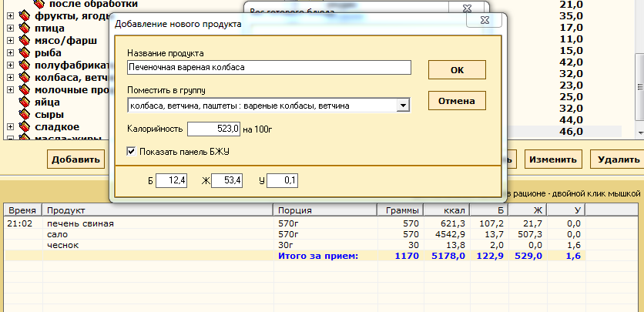Image resolution: width=644 pixels, height=312 pixels.
Task: Expand the 'птица' tree node
Action: [x=10, y=29]
